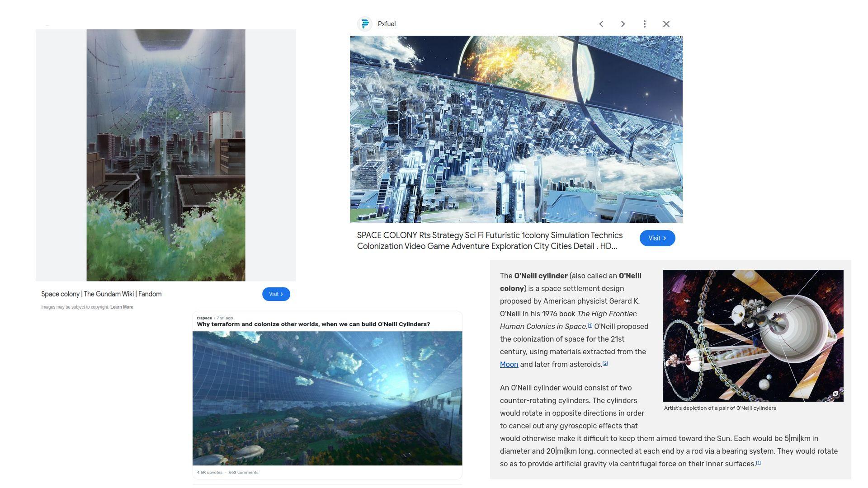
Task: Open the Reddit post about O'Neill Cylinders title
Action: (x=313, y=324)
